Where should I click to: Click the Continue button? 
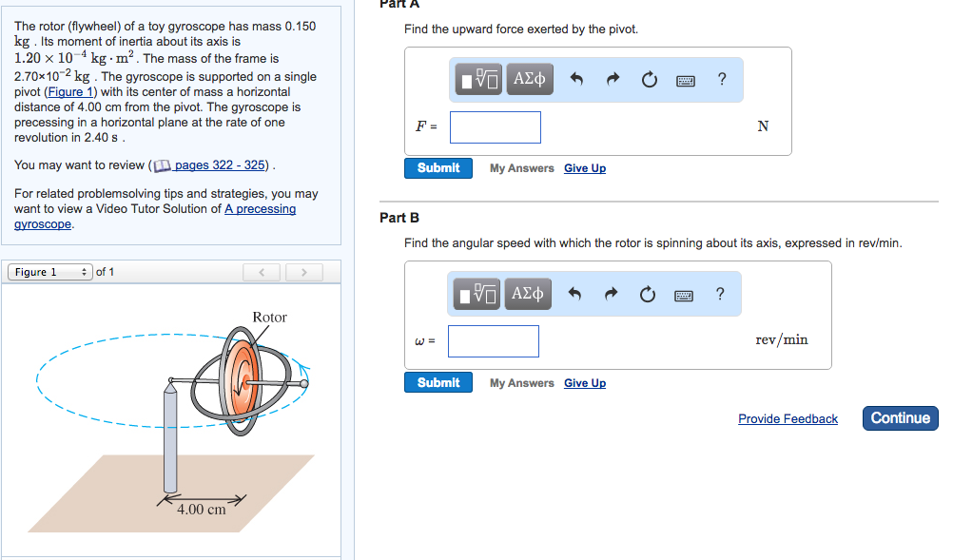point(900,417)
